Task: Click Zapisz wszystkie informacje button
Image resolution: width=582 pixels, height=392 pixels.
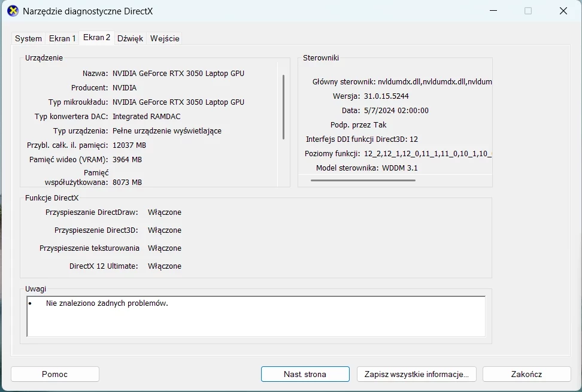Action: (x=417, y=374)
